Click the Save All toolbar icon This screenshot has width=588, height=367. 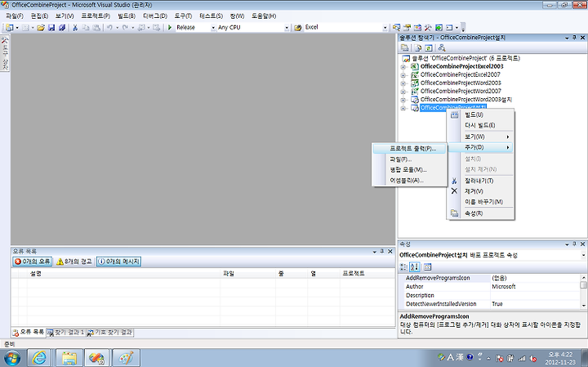[62, 28]
